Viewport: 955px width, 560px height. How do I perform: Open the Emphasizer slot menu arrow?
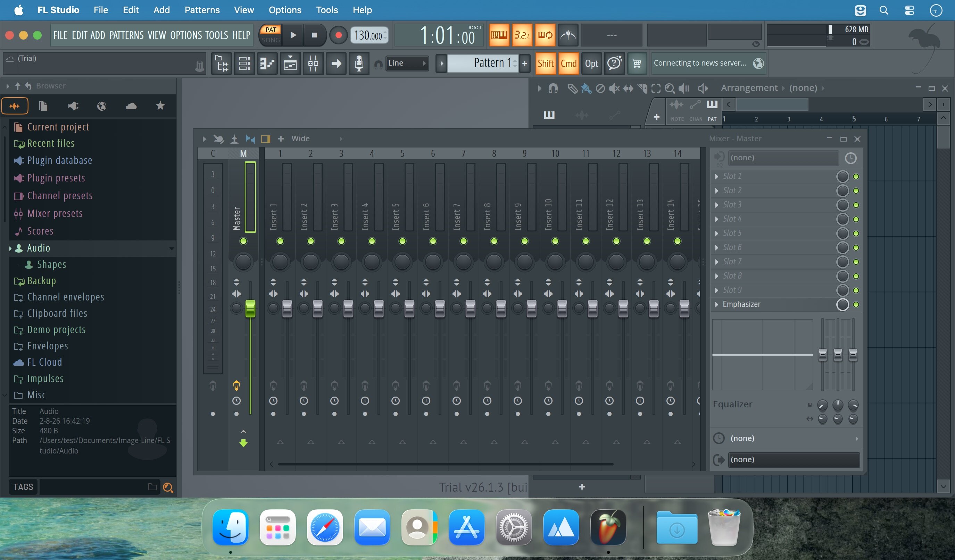coord(716,305)
